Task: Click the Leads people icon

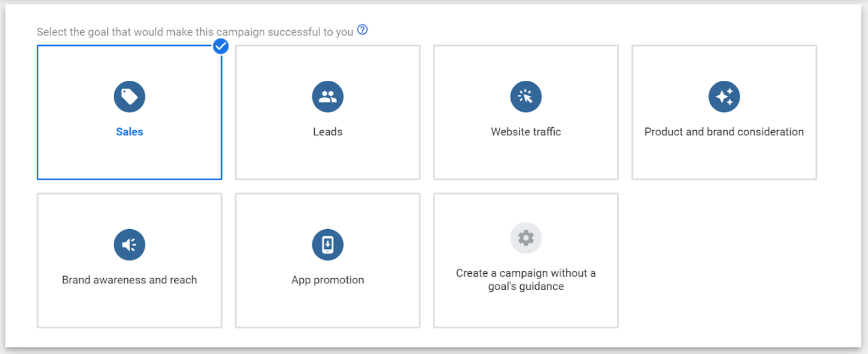Action: pos(328,96)
